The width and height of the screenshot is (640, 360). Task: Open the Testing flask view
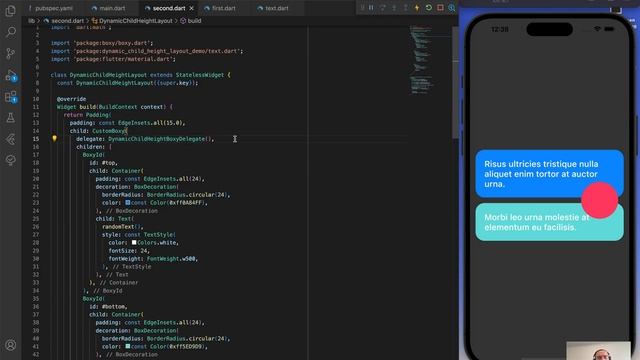[11, 118]
